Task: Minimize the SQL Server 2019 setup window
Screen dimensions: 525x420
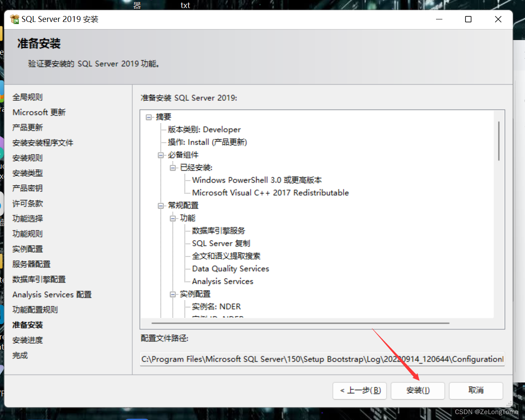Action: 439,19
